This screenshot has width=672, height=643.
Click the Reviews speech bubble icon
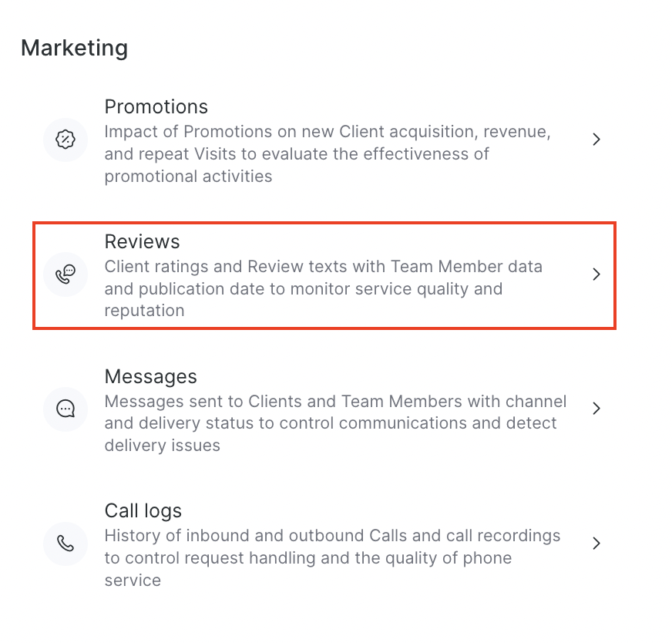point(66,274)
